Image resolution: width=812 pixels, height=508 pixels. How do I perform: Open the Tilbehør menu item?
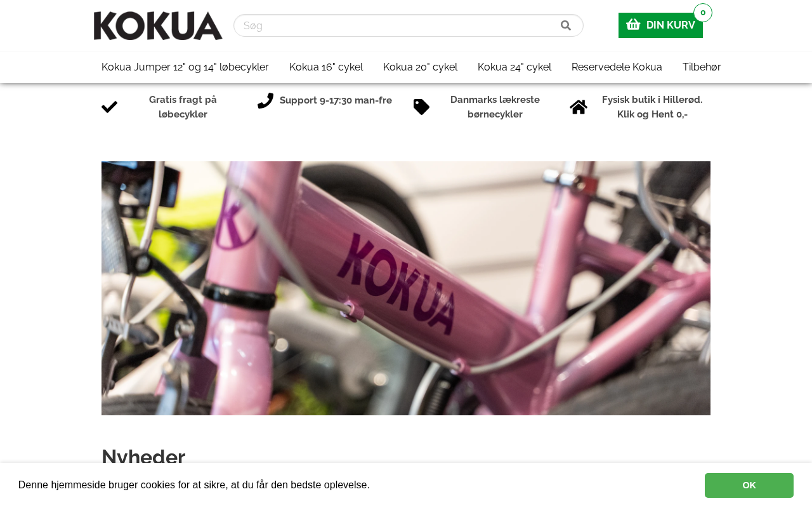pyautogui.click(x=702, y=67)
